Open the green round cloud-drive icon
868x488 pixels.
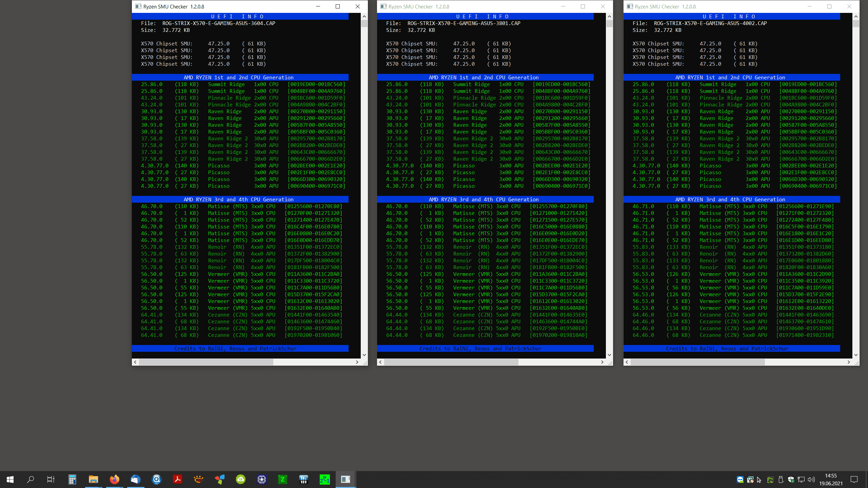[240, 479]
